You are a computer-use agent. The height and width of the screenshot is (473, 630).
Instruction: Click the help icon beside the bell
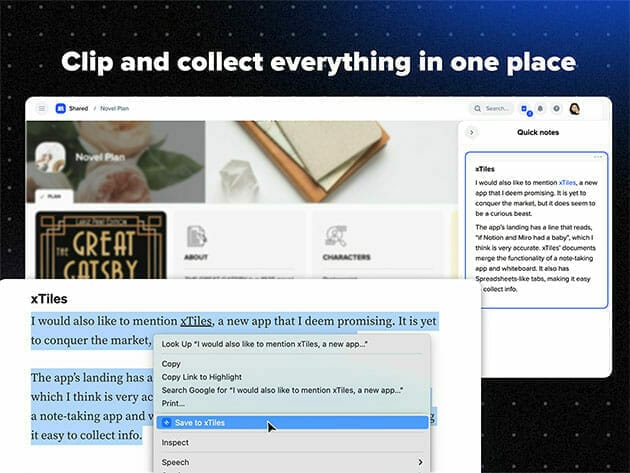555,108
